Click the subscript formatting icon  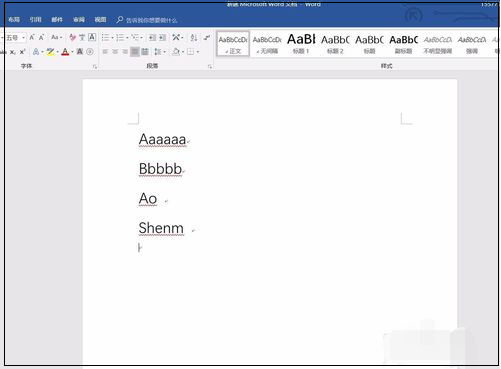(13, 52)
